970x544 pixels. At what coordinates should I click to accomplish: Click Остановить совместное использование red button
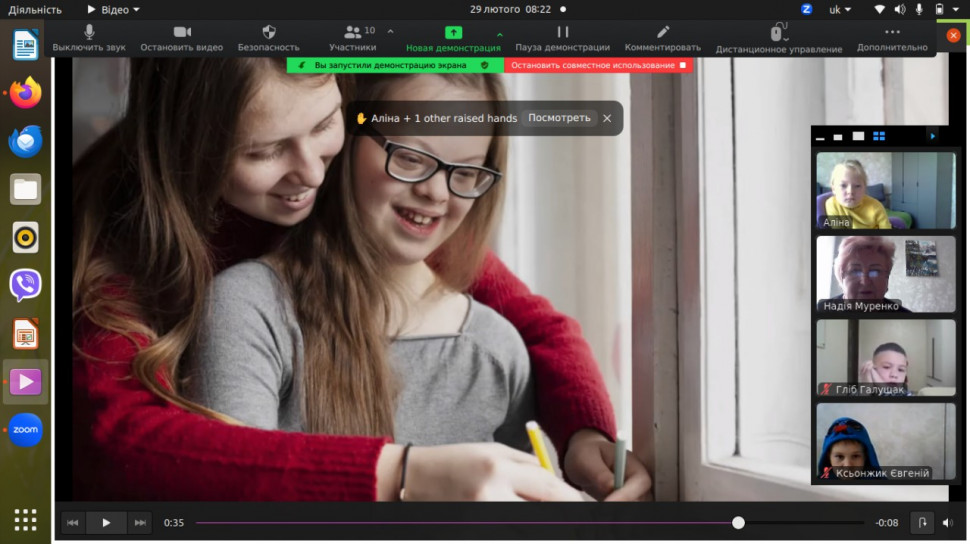(x=598, y=65)
